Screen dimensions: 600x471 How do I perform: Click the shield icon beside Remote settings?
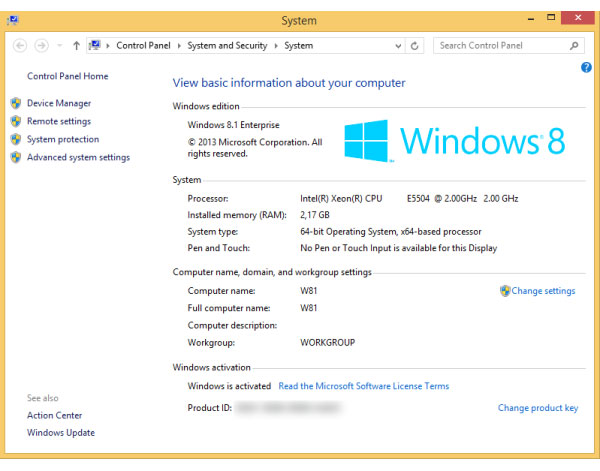click(16, 121)
